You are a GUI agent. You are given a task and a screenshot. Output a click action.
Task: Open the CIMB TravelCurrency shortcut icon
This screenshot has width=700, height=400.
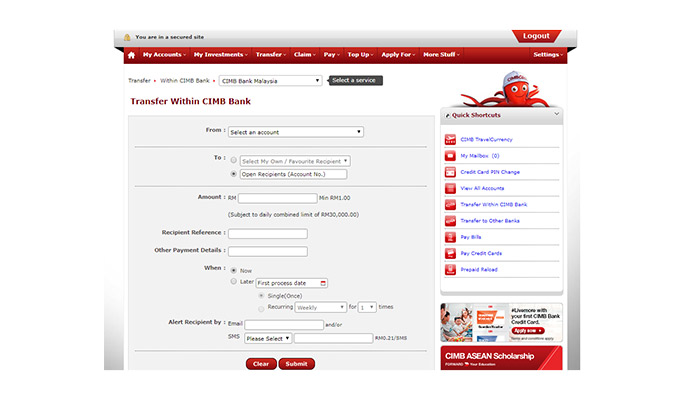click(x=450, y=139)
